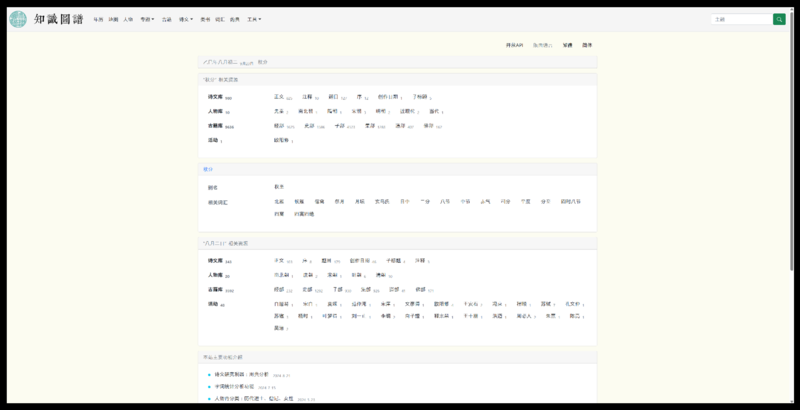This screenshot has height=410, width=800.
Task: Switch to 简体 simplified characters
Action: (587, 45)
